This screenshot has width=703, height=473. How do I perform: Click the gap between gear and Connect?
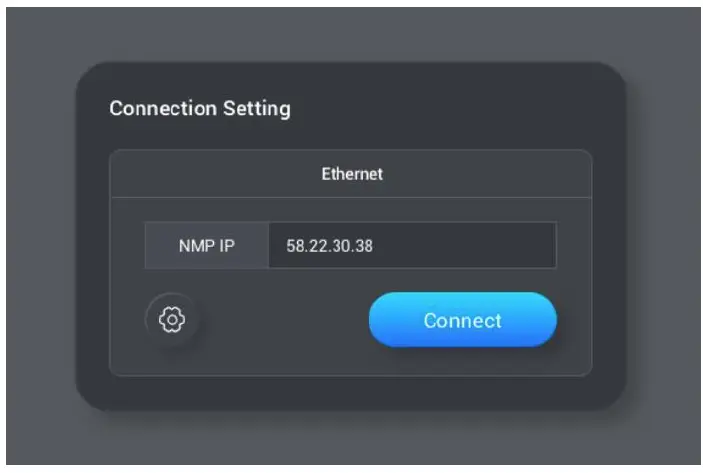pos(280,320)
